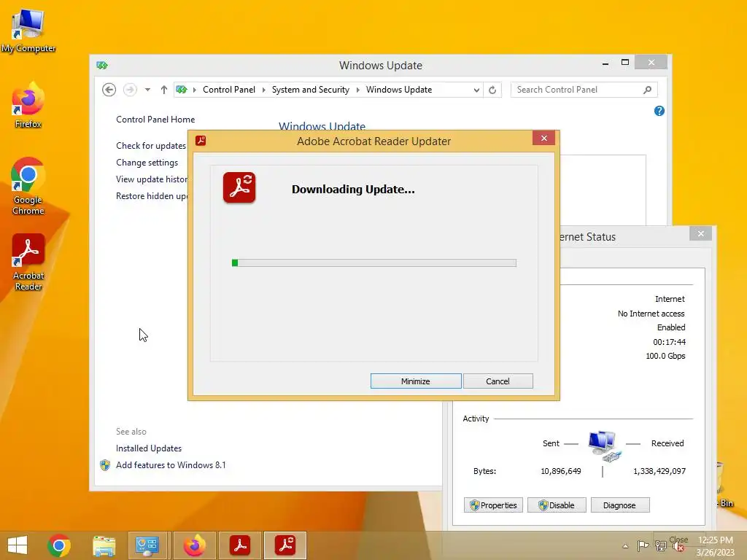Click Add features to Windows 8.1
This screenshot has height=560, width=747.
tap(171, 464)
